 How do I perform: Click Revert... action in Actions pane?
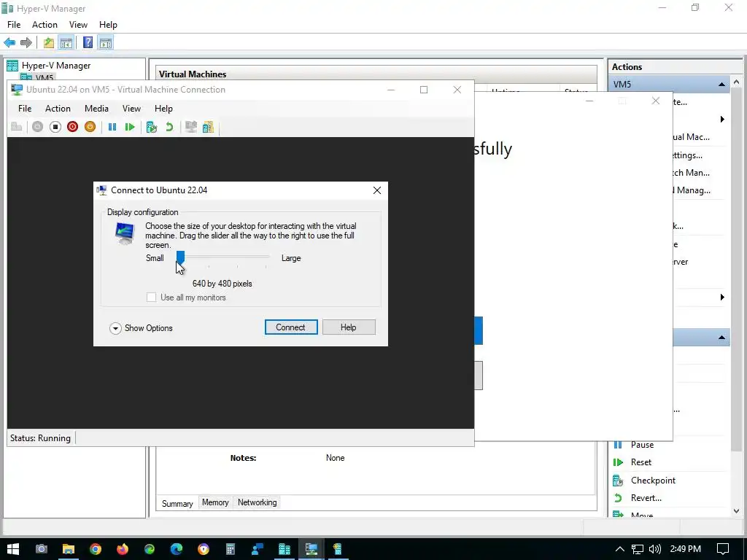[x=646, y=498]
